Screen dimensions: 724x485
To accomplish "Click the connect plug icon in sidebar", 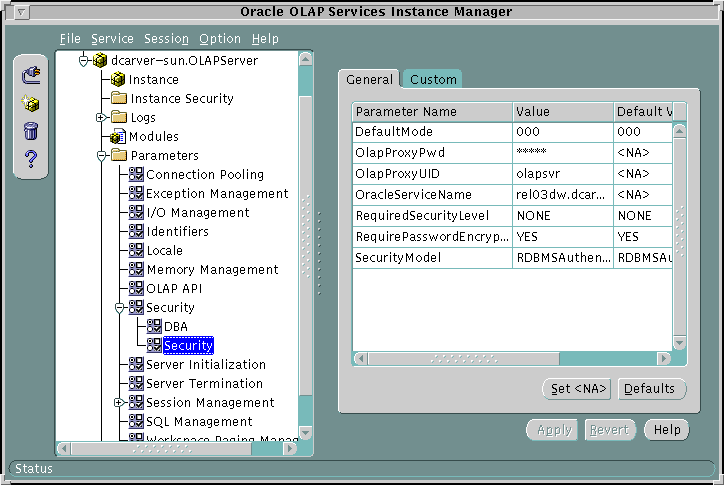I will point(31,75).
